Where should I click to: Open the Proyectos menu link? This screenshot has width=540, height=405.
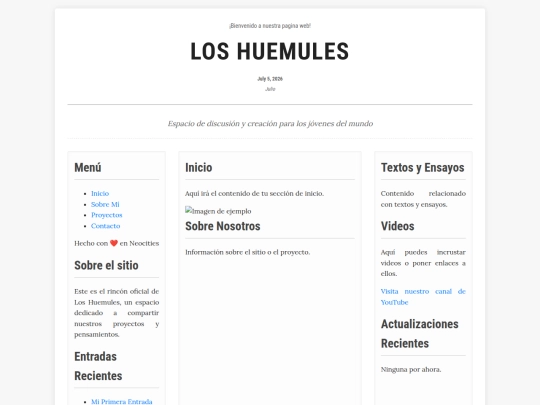[106, 215]
